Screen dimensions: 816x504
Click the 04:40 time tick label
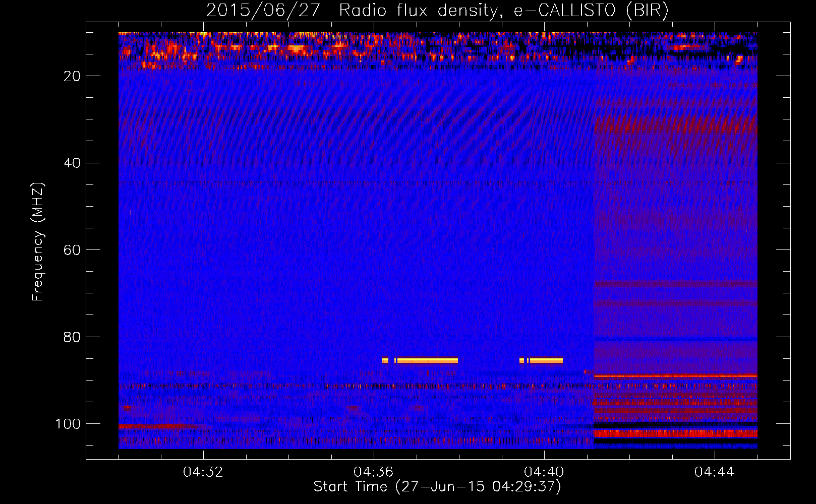coord(544,472)
